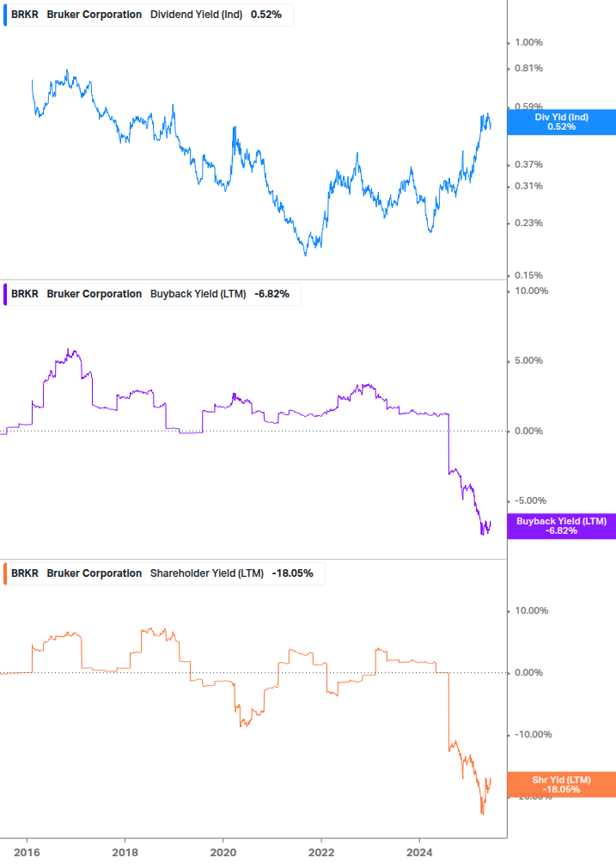Viewport: 616px width, 864px height.
Task: Click the -18.05% value in the Shareholder Yield legend
Action: [292, 573]
